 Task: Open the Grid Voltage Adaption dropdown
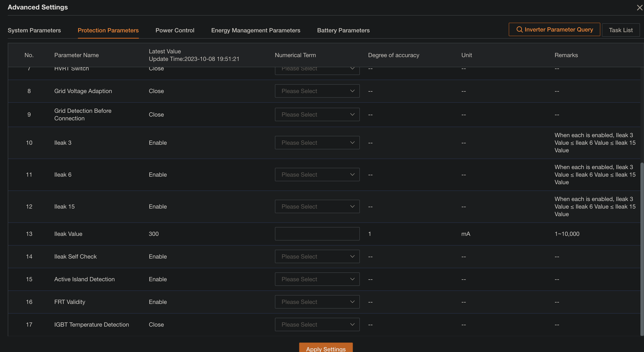click(317, 91)
